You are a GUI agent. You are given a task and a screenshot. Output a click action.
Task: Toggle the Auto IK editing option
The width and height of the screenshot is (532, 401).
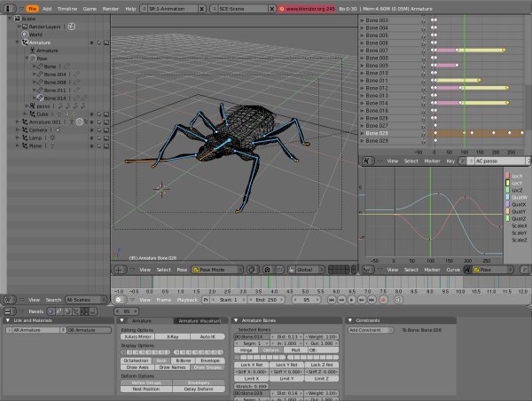coord(207,337)
